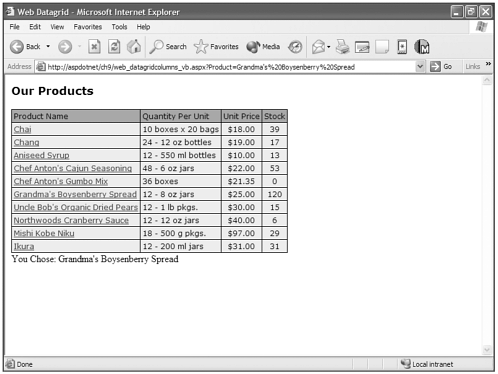The height and width of the screenshot is (374, 498).
Task: Open the Ikura product link
Action: [24, 246]
